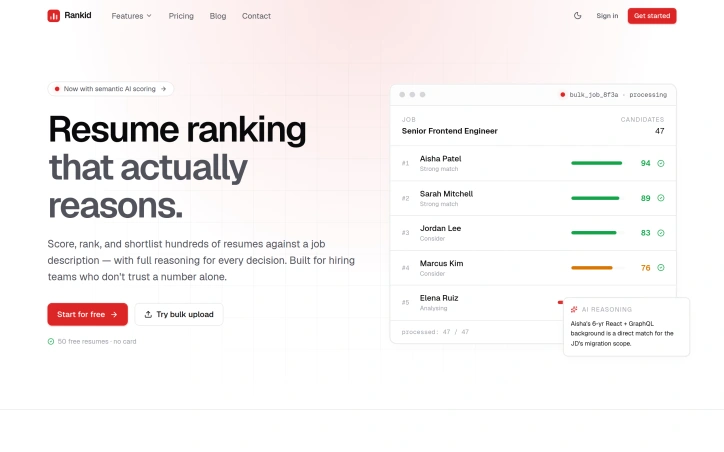Screen dimensions: 724x452
Task: Click the Rankid red logo icon
Action: click(x=54, y=16)
